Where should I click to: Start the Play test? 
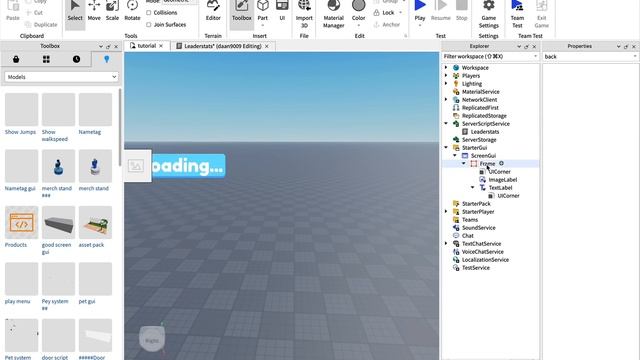420,13
